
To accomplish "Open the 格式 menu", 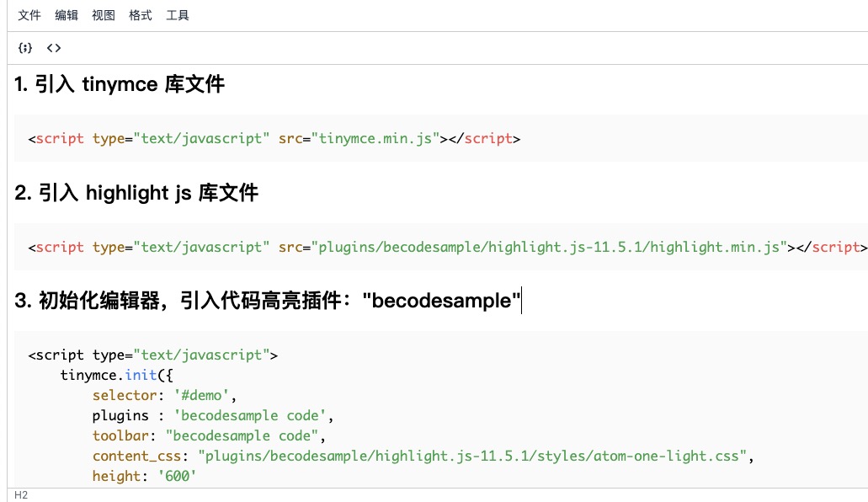I will point(140,15).
